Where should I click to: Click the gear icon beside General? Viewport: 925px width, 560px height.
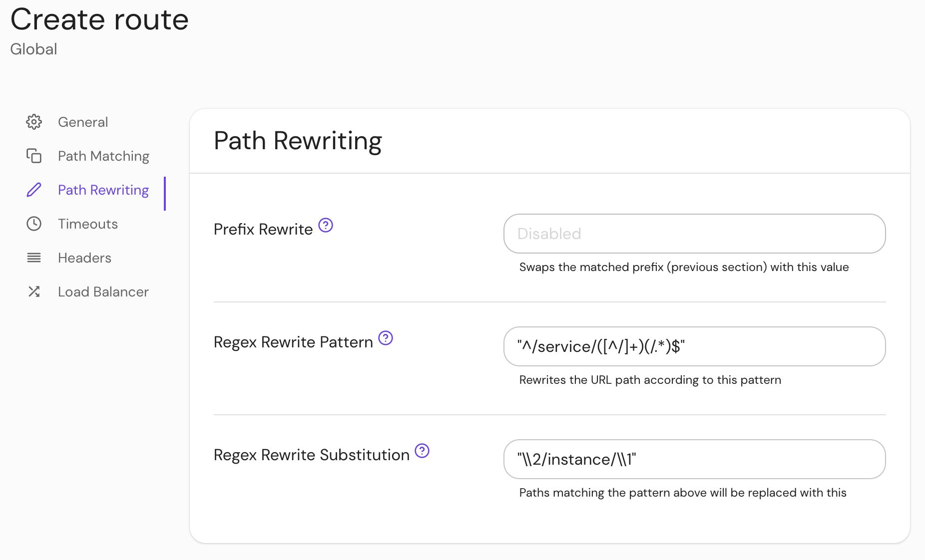[33, 122]
